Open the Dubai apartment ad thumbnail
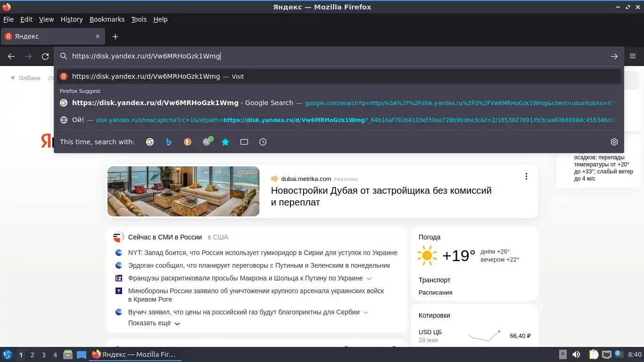644x362 pixels. [183, 191]
